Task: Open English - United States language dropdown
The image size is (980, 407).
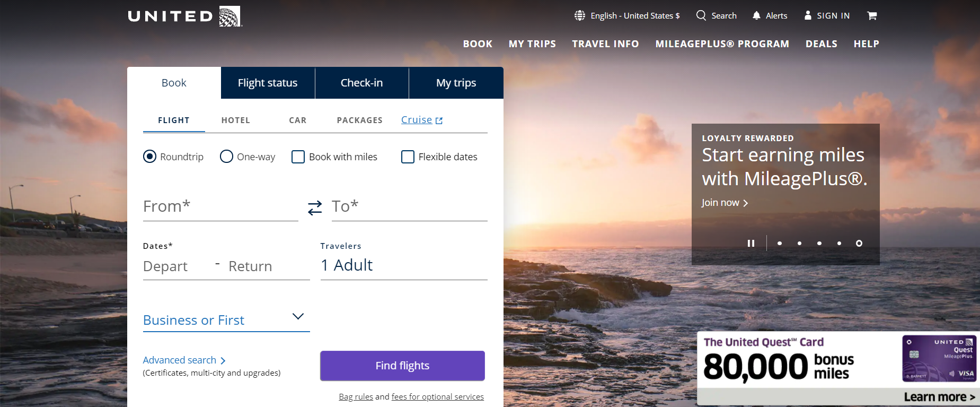Action: (x=635, y=16)
